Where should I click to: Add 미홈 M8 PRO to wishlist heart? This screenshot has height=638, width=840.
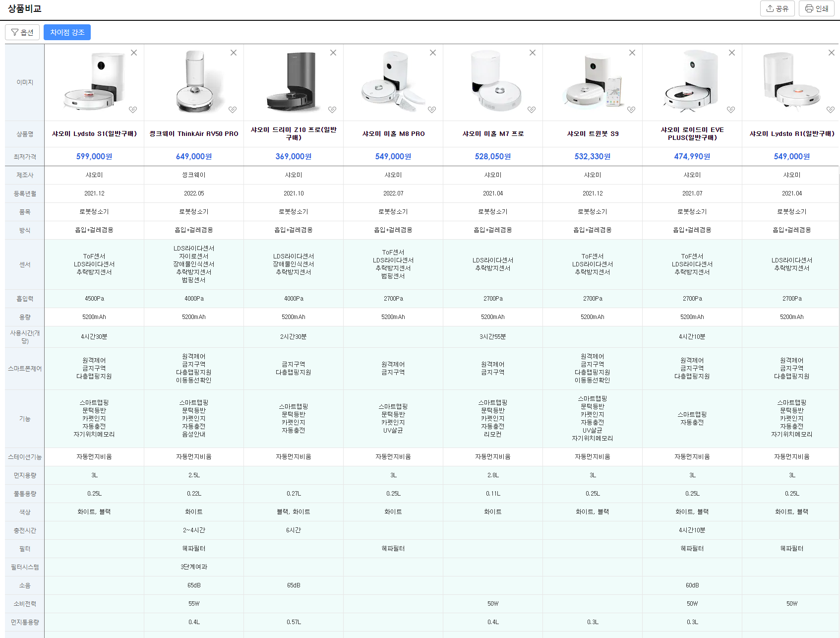click(432, 110)
